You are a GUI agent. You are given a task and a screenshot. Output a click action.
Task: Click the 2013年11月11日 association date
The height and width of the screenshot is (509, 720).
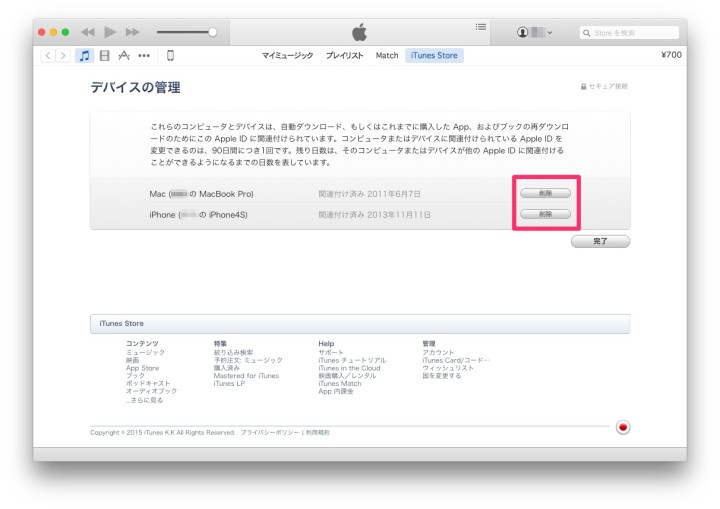(x=399, y=215)
